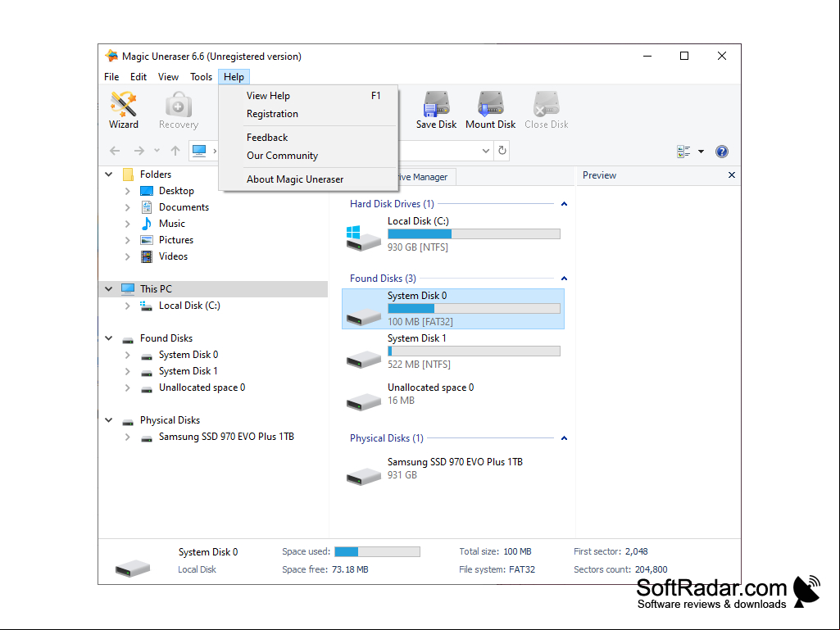The width and height of the screenshot is (840, 630).
Task: Open the File menu
Action: 111,77
